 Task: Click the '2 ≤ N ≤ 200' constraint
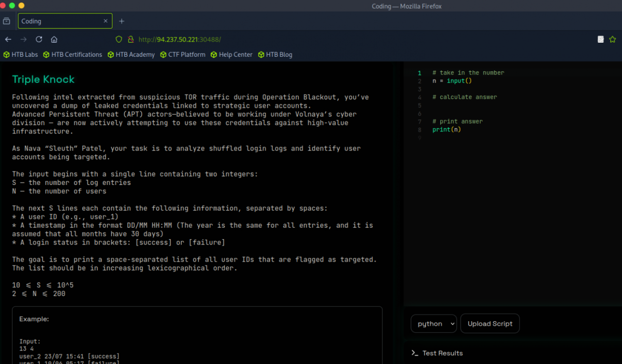click(x=39, y=294)
